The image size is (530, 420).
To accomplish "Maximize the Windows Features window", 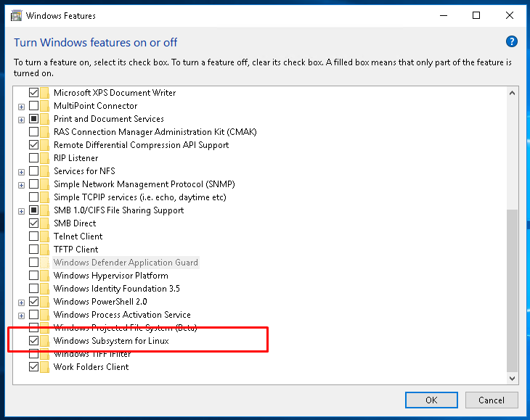I will (476, 15).
